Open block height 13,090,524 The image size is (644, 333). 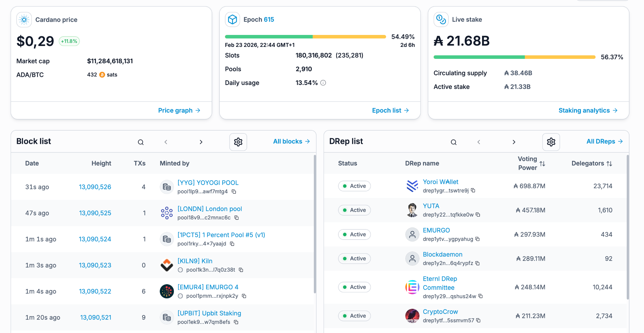pyautogui.click(x=95, y=239)
